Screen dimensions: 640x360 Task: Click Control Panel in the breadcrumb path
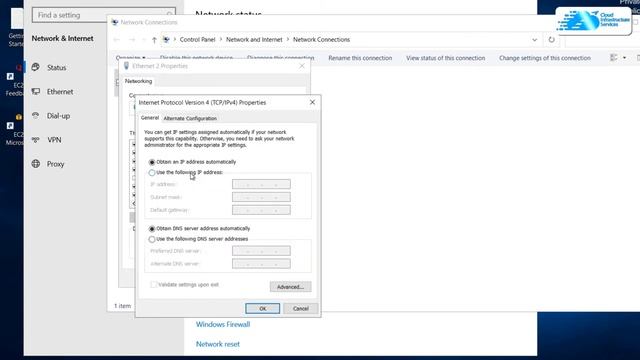(x=197, y=40)
